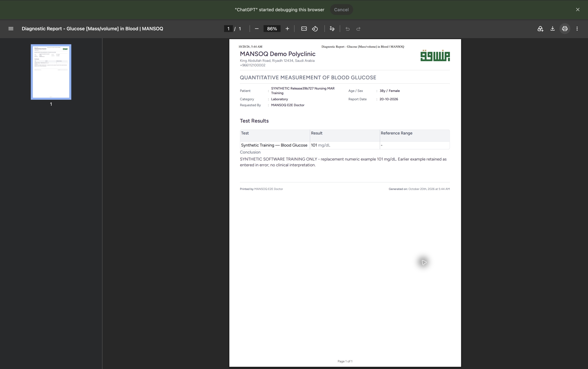The image size is (588, 369).
Task: Save the PDF to Drive icon
Action: click(540, 29)
